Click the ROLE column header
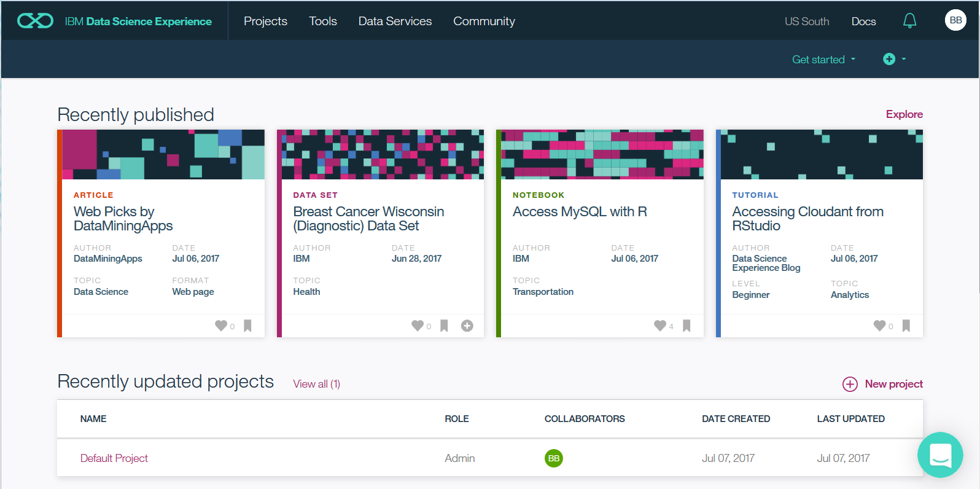Screen dimensions: 980x489 point(457,419)
